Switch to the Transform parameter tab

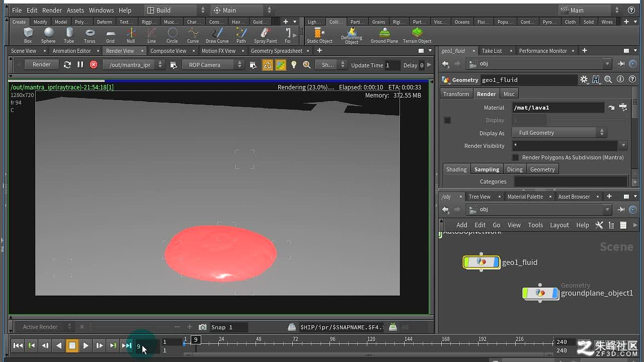(x=456, y=94)
